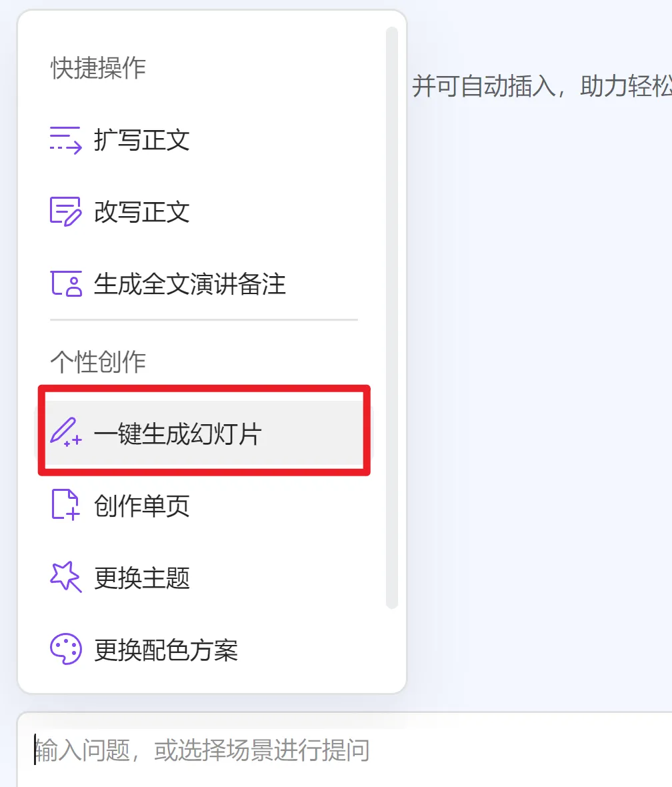Click the magic pen icon with sparkles
Viewport: 672px width, 787px height.
(66, 432)
